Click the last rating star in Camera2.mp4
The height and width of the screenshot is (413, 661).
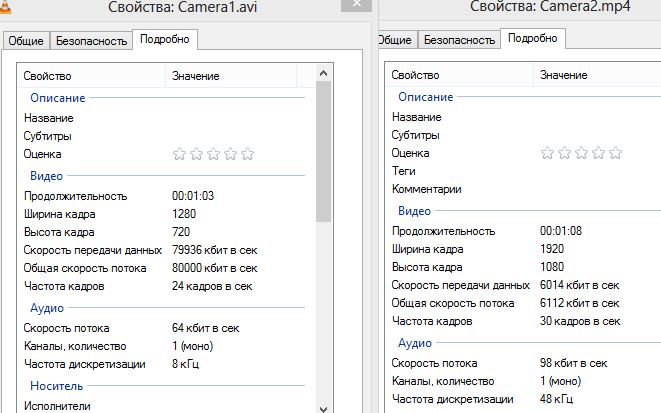point(615,153)
